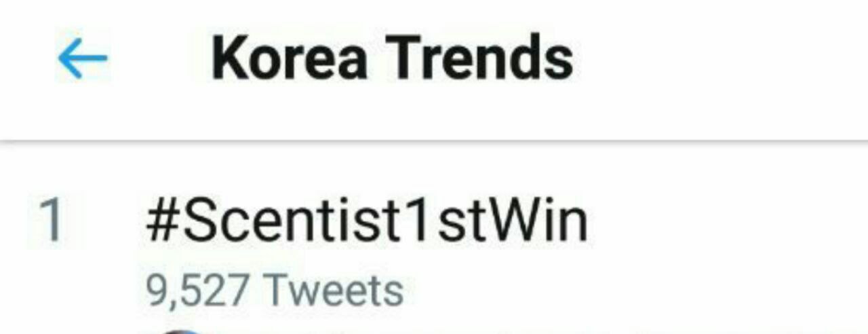The width and height of the screenshot is (868, 334).
Task: Open the partial avatar below tweet count
Action: 183,331
